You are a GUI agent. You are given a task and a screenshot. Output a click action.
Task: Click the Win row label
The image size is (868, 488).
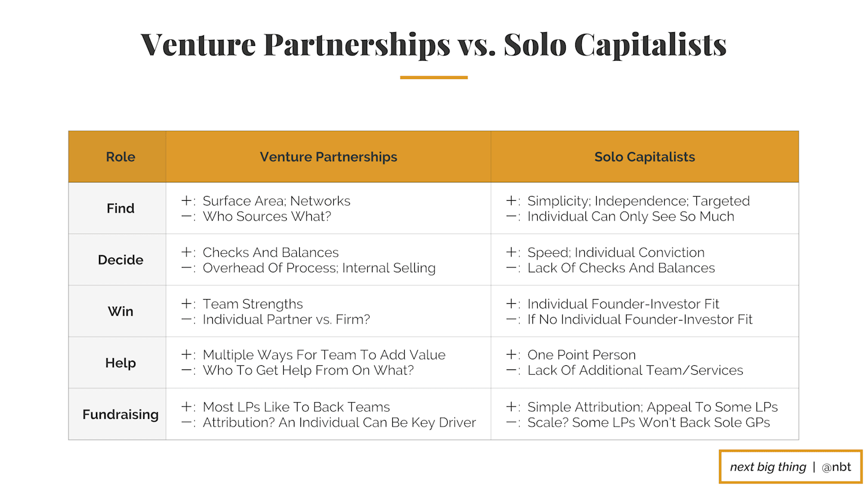120,312
